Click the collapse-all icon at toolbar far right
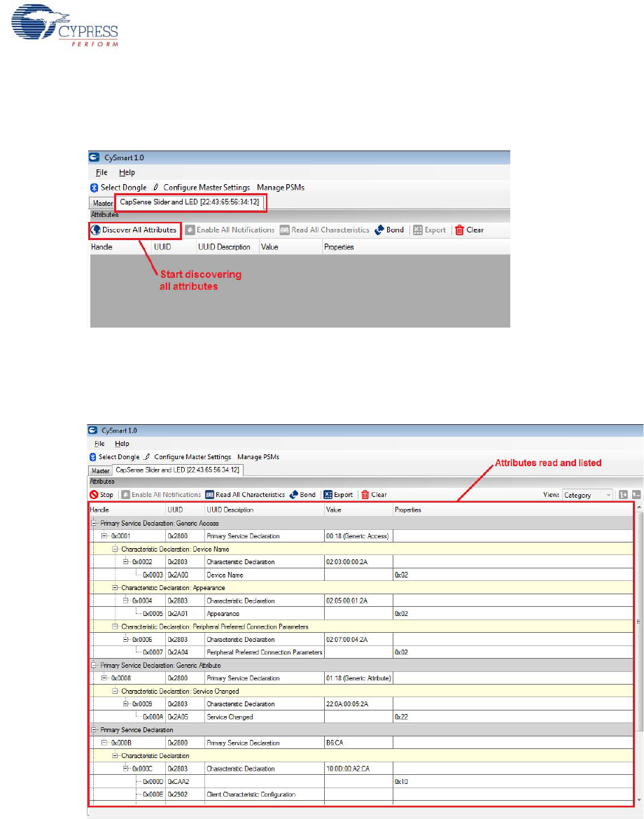The height and width of the screenshot is (819, 644). 636,495
